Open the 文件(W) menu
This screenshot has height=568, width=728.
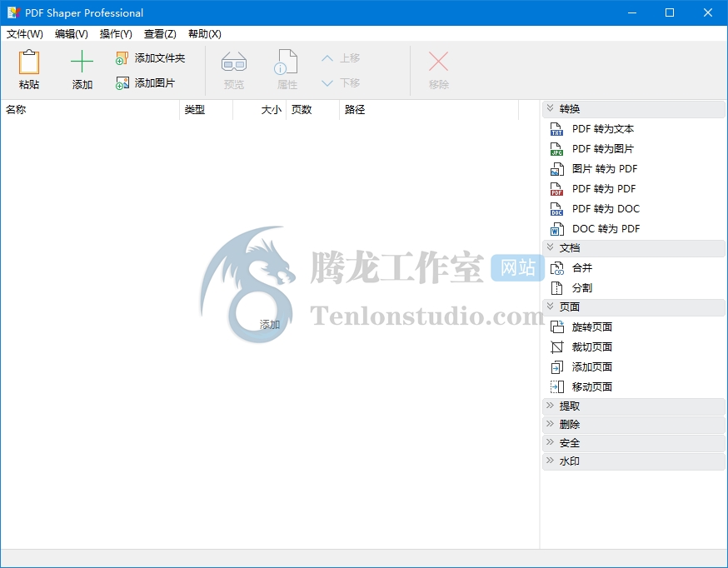(x=25, y=34)
